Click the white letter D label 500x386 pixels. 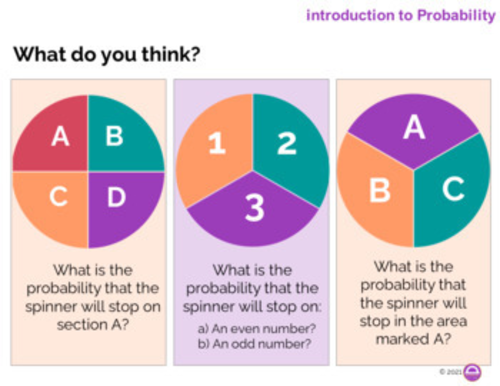[116, 197]
